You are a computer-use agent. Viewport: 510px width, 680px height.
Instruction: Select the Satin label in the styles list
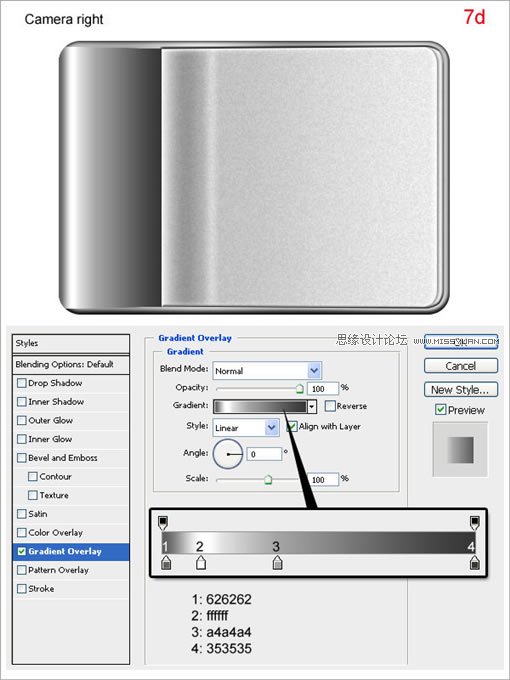[x=38, y=514]
